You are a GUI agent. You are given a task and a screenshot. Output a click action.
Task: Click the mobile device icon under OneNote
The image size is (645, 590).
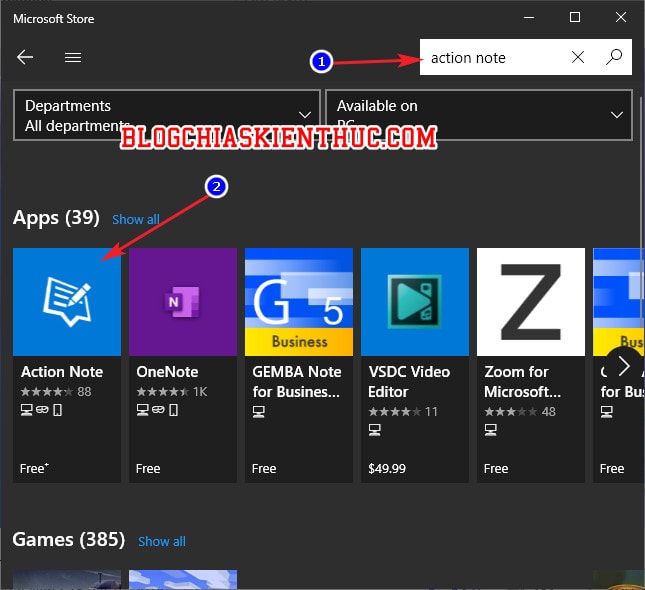[x=174, y=410]
